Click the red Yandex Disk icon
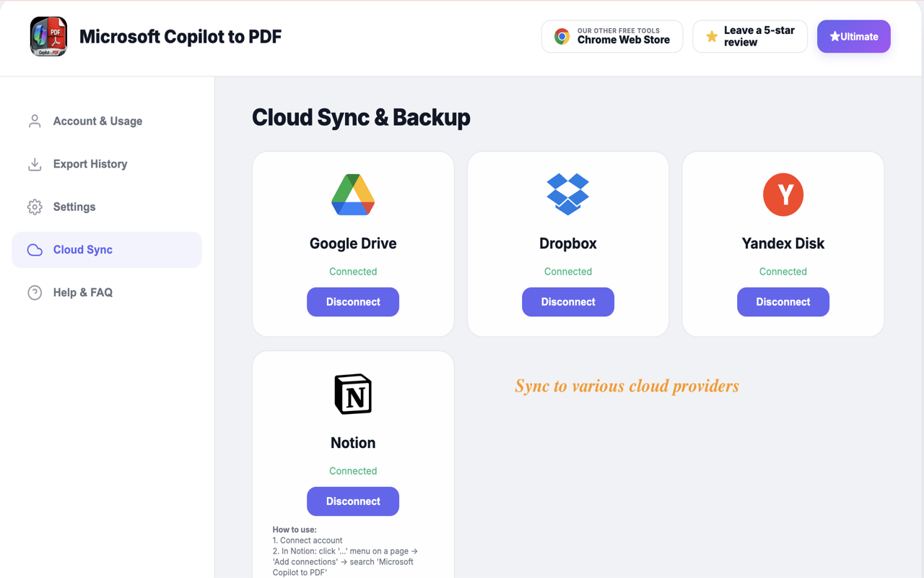Screen dimensions: 924x578 [783, 194]
